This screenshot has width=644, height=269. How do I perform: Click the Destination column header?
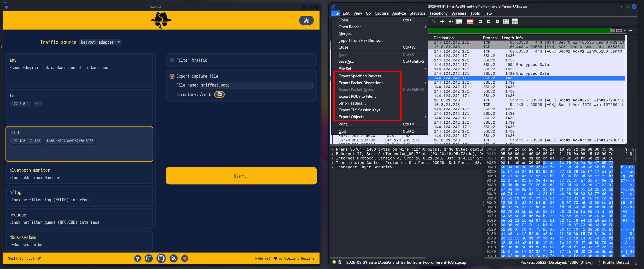click(x=457, y=38)
